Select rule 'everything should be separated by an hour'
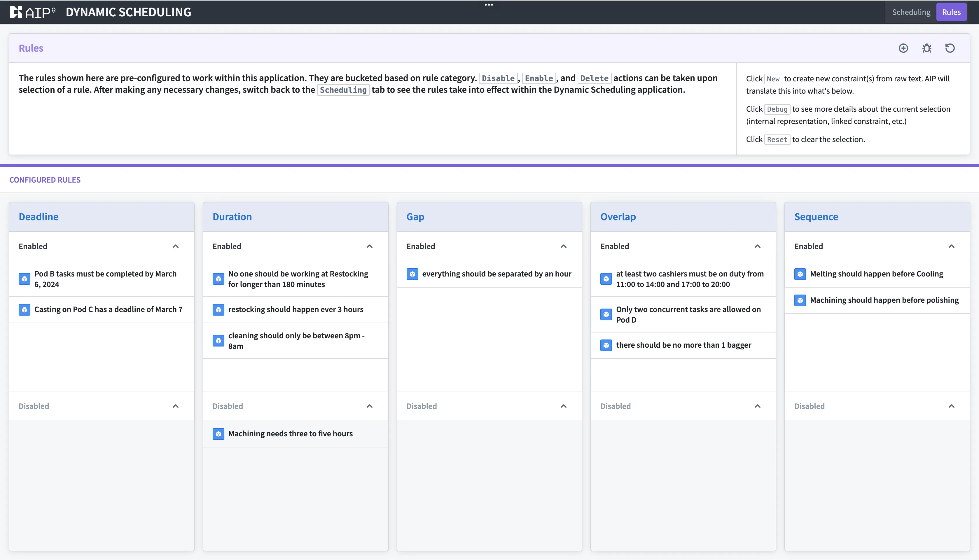This screenshot has height=560, width=979. point(496,274)
